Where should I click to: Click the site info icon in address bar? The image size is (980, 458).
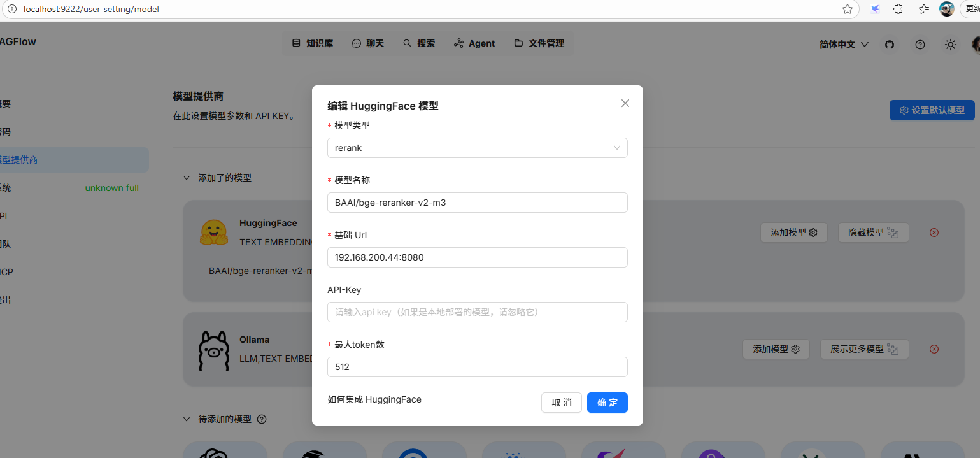click(x=11, y=9)
